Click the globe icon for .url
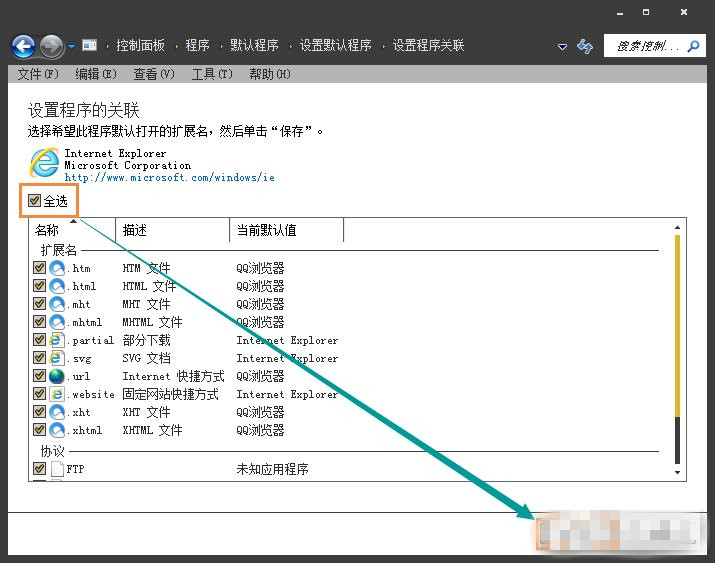 tap(57, 376)
